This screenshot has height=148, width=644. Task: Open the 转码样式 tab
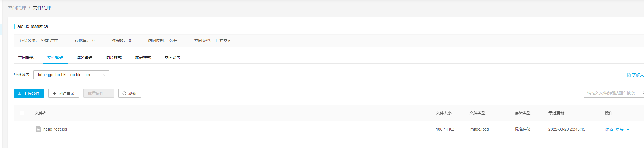tap(143, 58)
